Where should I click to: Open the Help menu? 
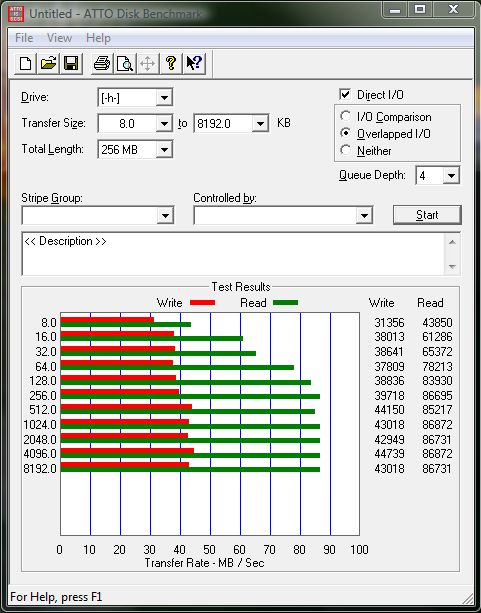pyautogui.click(x=98, y=38)
